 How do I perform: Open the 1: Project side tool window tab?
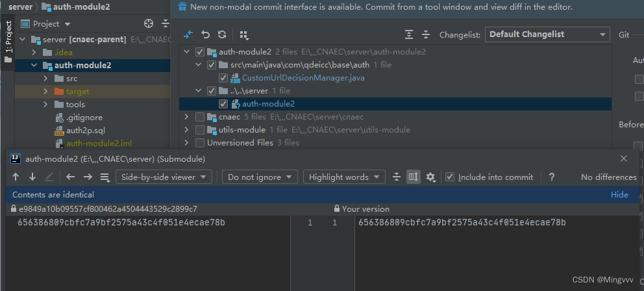(x=8, y=42)
